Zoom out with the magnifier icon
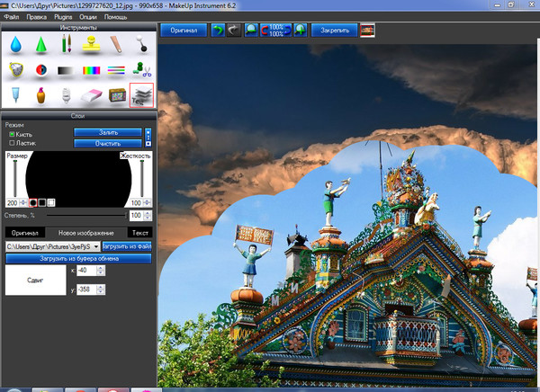Viewport: 540px width, 392px height. [251, 31]
